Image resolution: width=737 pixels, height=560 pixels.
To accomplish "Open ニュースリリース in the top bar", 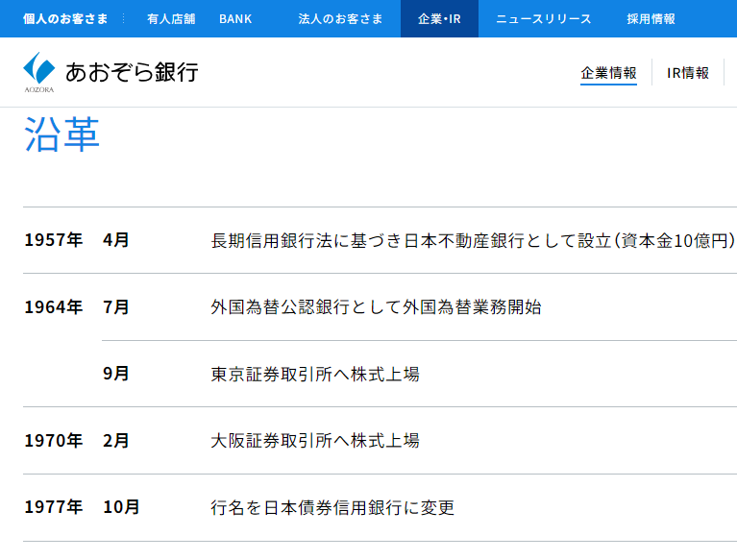I will (x=543, y=18).
